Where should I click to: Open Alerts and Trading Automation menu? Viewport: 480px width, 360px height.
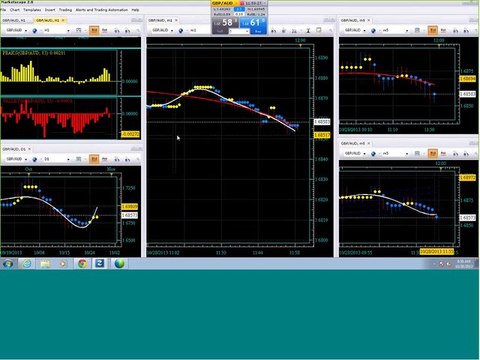tap(102, 10)
